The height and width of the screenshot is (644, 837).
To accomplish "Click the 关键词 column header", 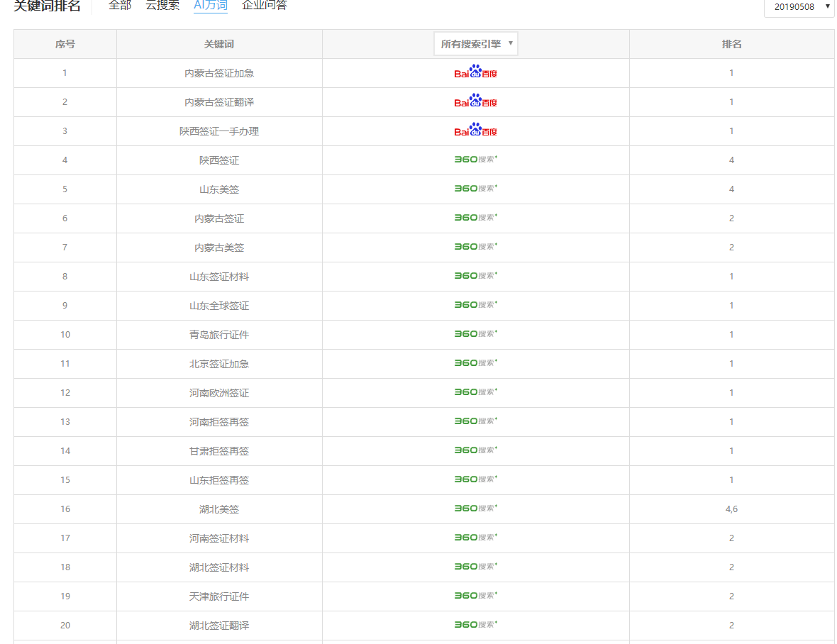I will (219, 44).
